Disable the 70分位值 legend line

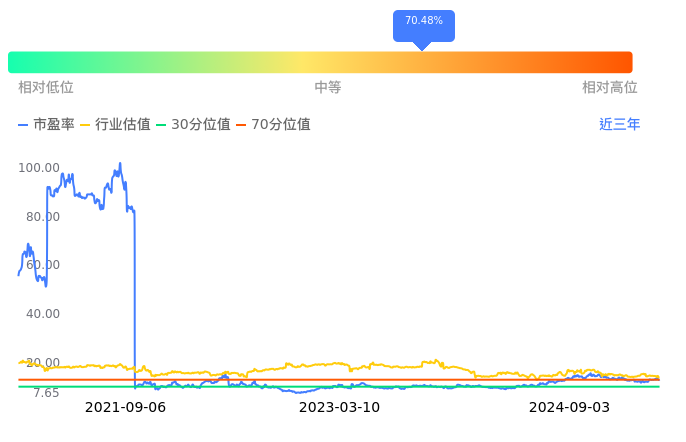pos(273,125)
